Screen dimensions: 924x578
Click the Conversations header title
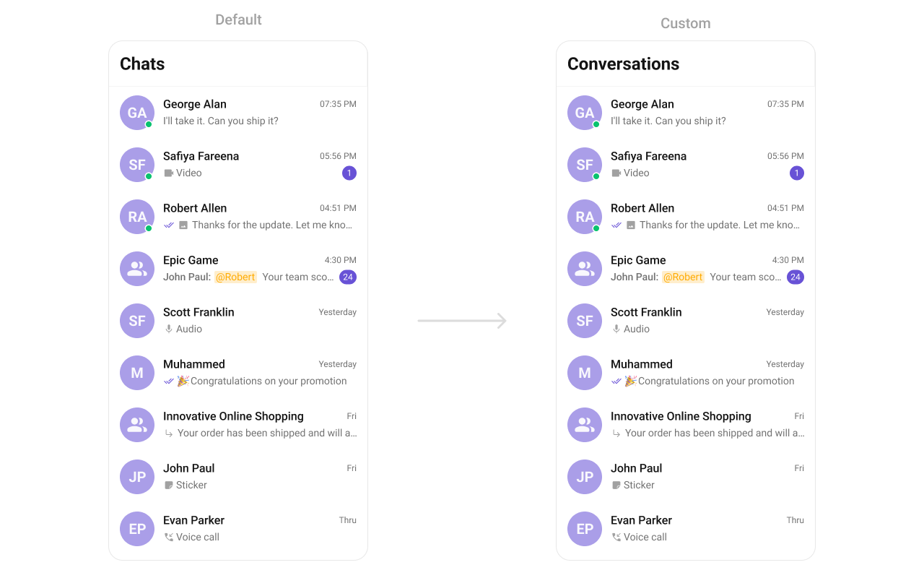(x=624, y=64)
